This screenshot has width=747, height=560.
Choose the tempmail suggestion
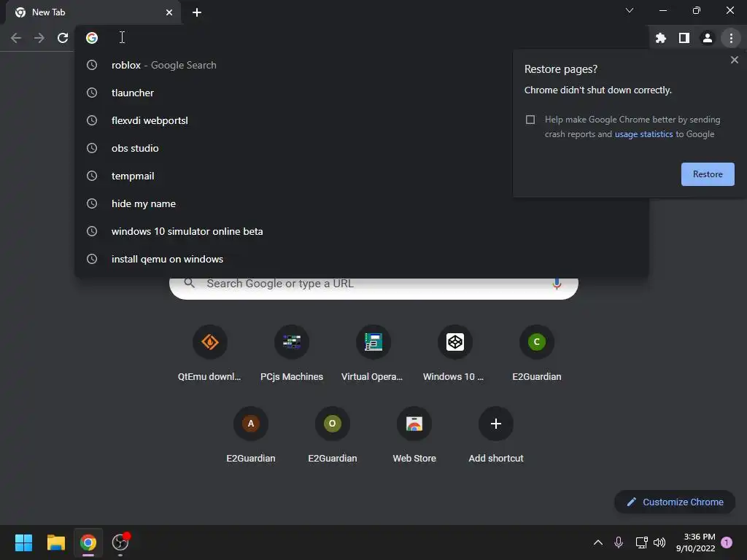tap(362, 176)
